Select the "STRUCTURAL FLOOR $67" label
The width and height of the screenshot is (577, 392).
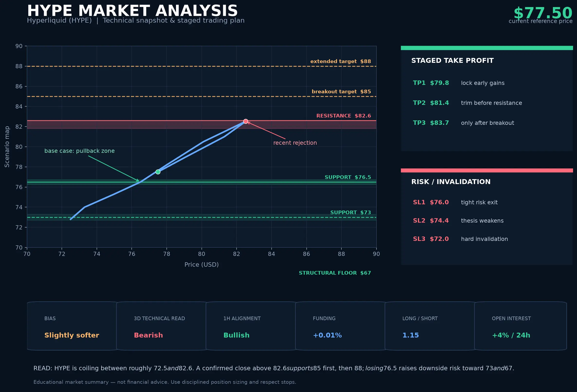coord(335,273)
